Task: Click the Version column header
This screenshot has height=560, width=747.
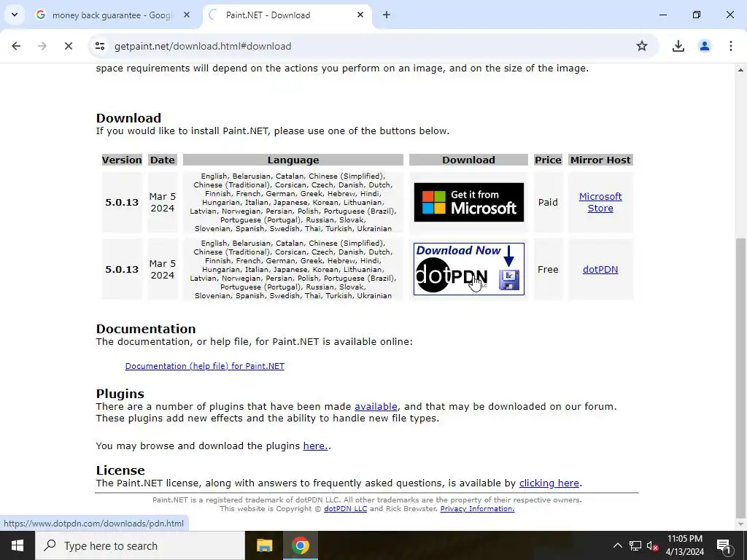Action: (x=122, y=160)
